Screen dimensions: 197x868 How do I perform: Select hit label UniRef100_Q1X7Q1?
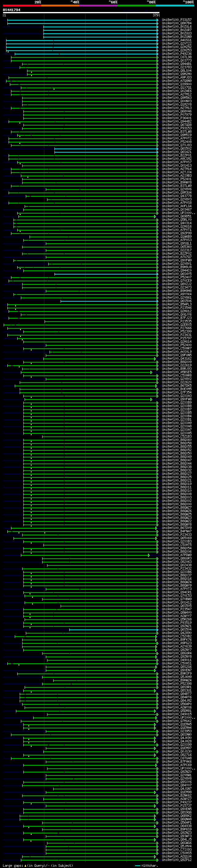click(177, 88)
